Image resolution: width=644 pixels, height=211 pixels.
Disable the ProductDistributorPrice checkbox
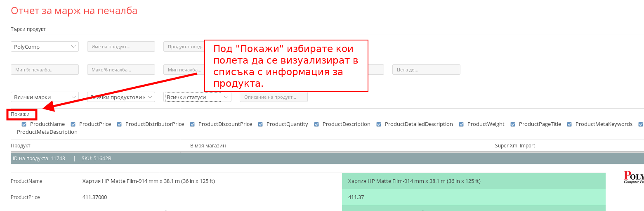point(119,124)
